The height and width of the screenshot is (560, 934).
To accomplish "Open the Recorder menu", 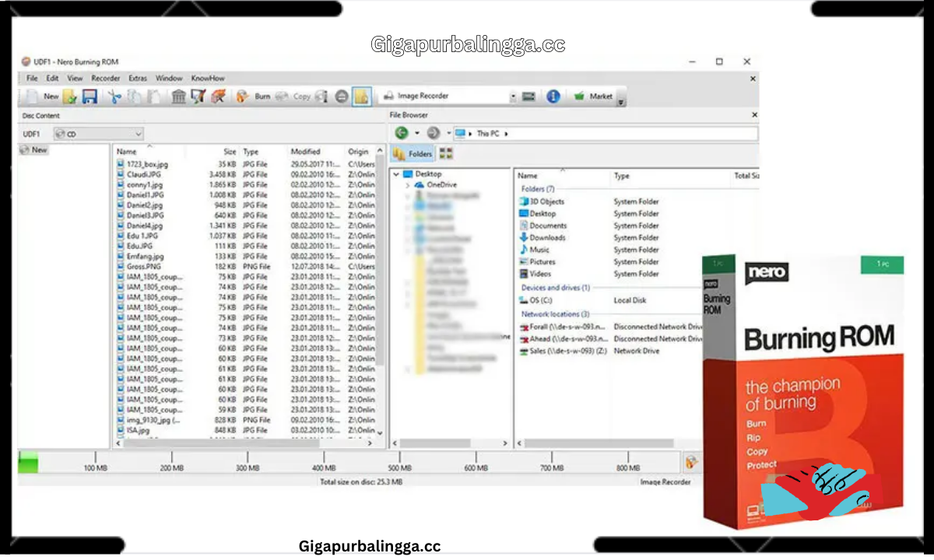I will (105, 78).
